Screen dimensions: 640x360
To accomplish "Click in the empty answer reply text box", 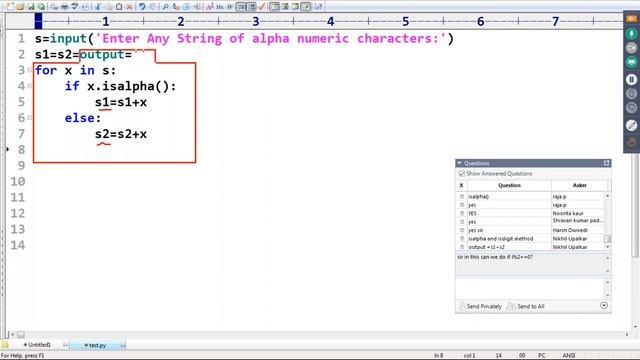I will click(530, 289).
